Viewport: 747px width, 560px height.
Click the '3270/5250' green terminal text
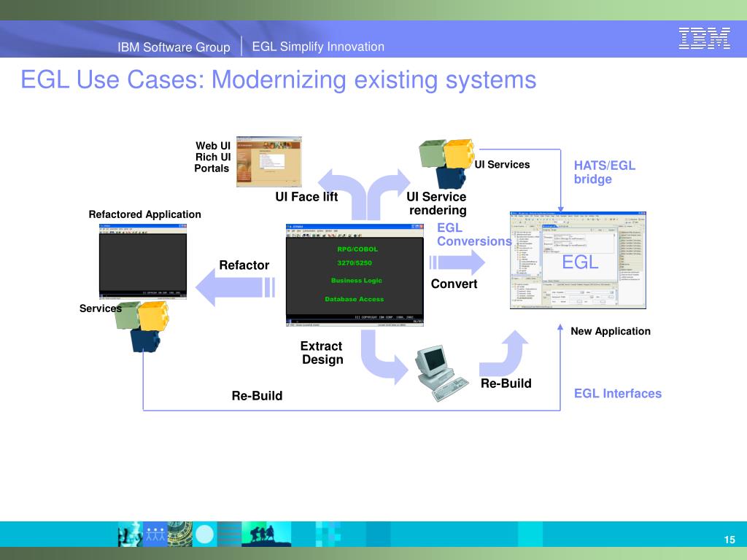[355, 262]
